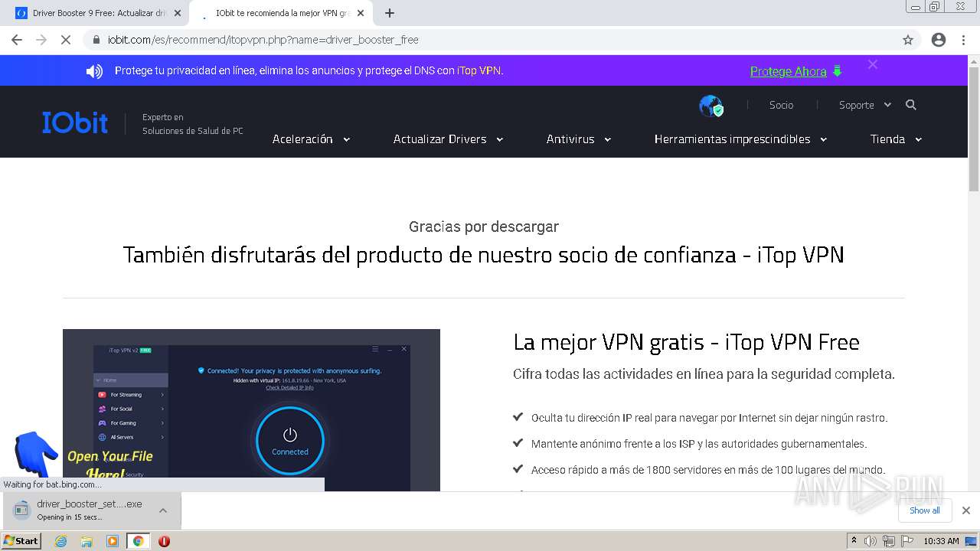The image size is (980, 551).
Task: Expand the Herramientas imprescindibles menu
Action: point(740,139)
